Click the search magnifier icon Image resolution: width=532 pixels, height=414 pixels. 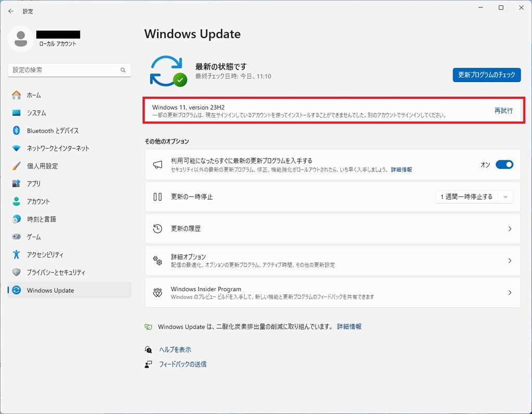[x=123, y=70]
